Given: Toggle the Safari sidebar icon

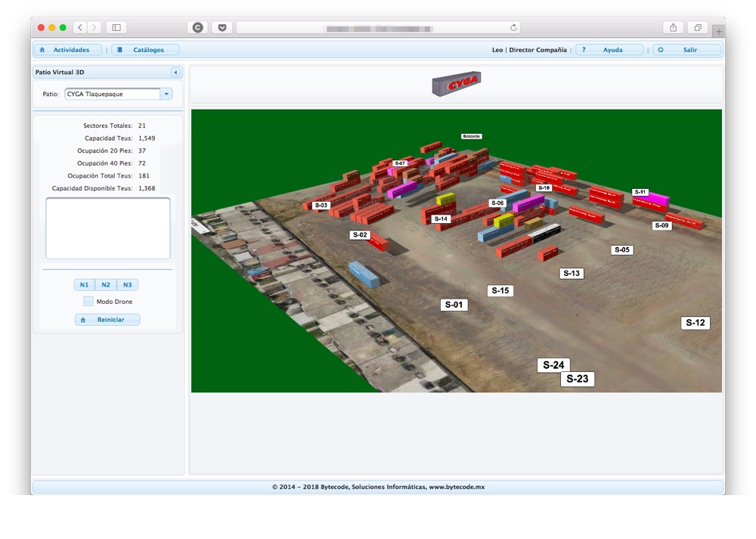Looking at the screenshot, I should [x=116, y=28].
